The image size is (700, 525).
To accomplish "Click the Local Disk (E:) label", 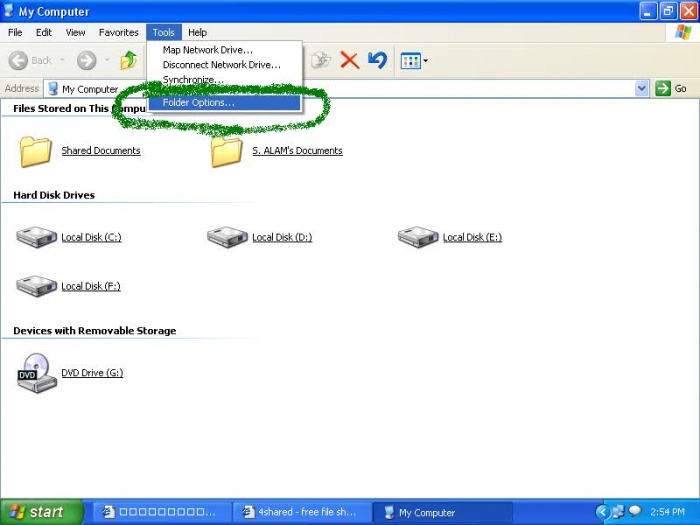I will point(472,237).
